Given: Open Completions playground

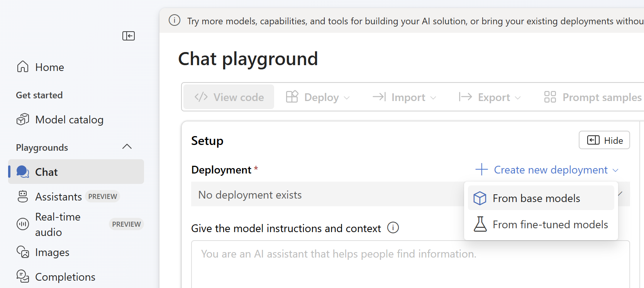Looking at the screenshot, I should coord(76,276).
